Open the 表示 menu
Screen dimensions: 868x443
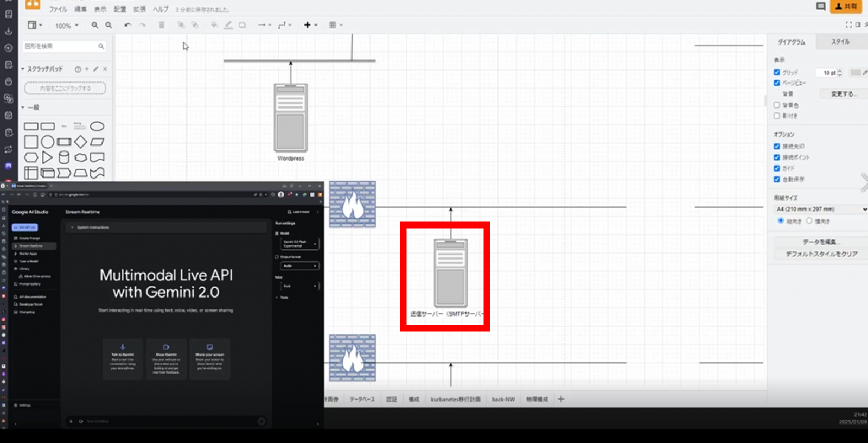click(x=100, y=9)
